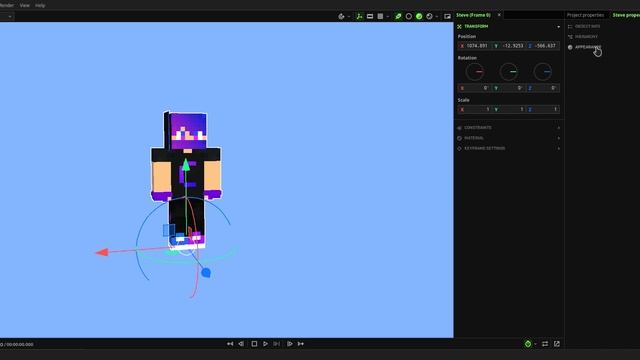The image size is (640, 360).
Task: Open dropdown arrow next to grid icon
Action: [x=388, y=17]
